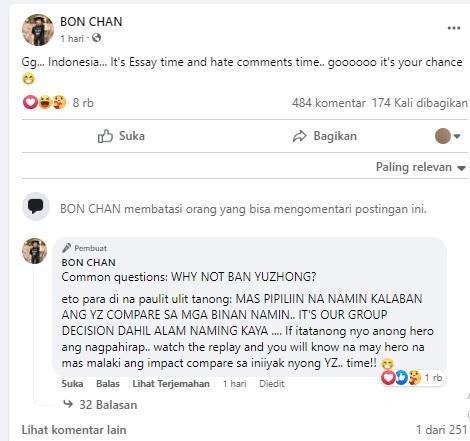This screenshot has width=470, height=441.
Task: Click Lihat Terjemahan under the comment
Action: tap(171, 384)
